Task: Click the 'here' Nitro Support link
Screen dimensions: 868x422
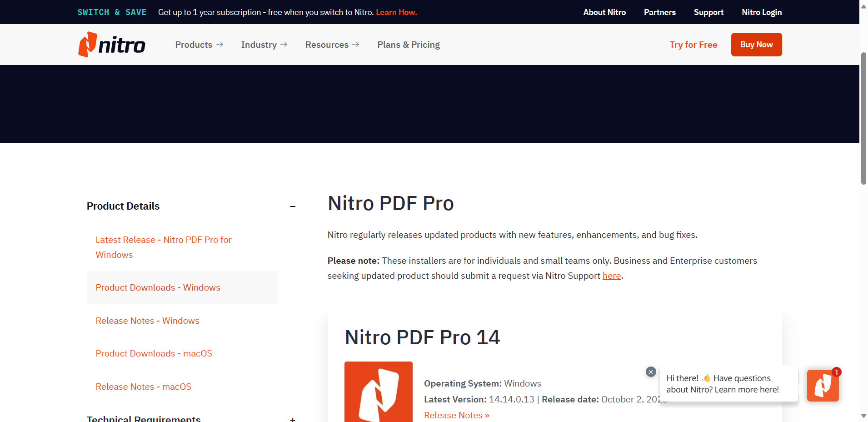Action: [x=612, y=276]
